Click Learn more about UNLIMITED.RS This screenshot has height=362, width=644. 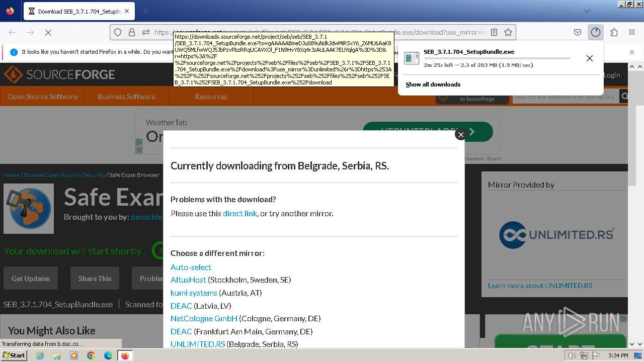540,286
